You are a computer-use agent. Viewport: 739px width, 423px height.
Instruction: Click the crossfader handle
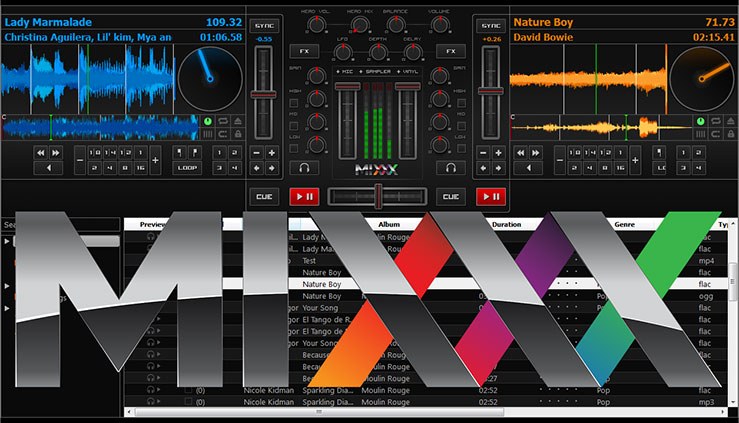[378, 196]
